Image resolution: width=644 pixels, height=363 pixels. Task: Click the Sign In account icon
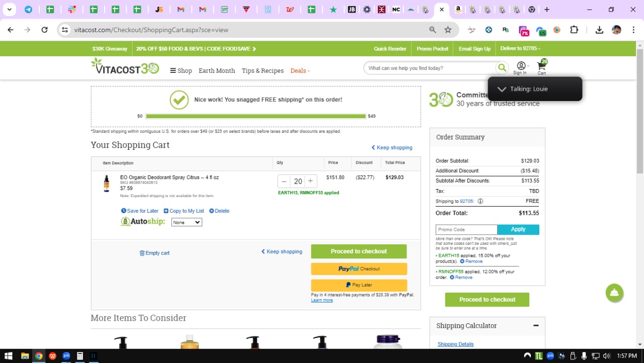(521, 68)
